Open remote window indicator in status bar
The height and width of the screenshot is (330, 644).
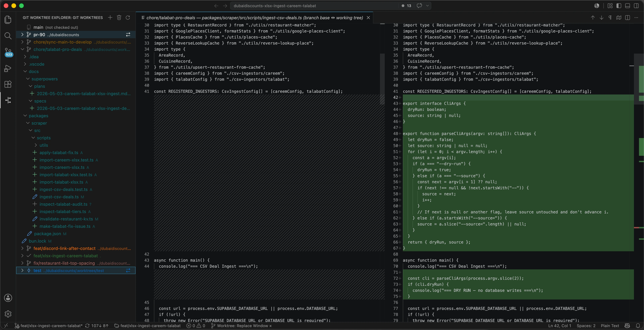click(6, 326)
